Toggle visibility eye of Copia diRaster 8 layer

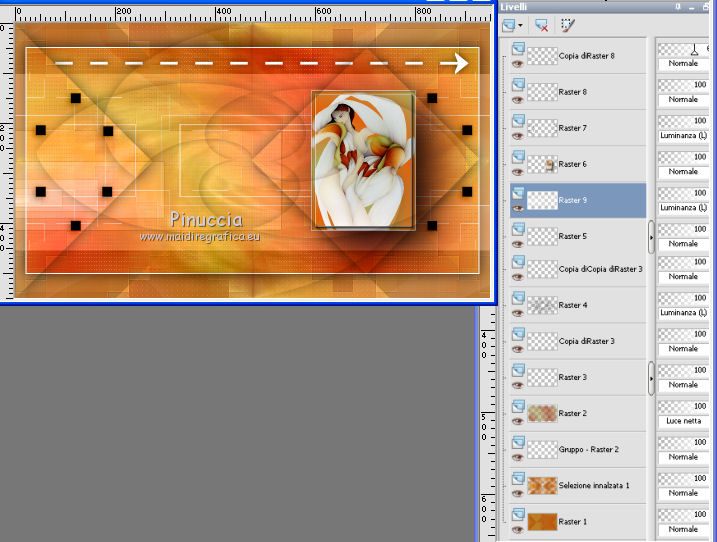coord(518,64)
